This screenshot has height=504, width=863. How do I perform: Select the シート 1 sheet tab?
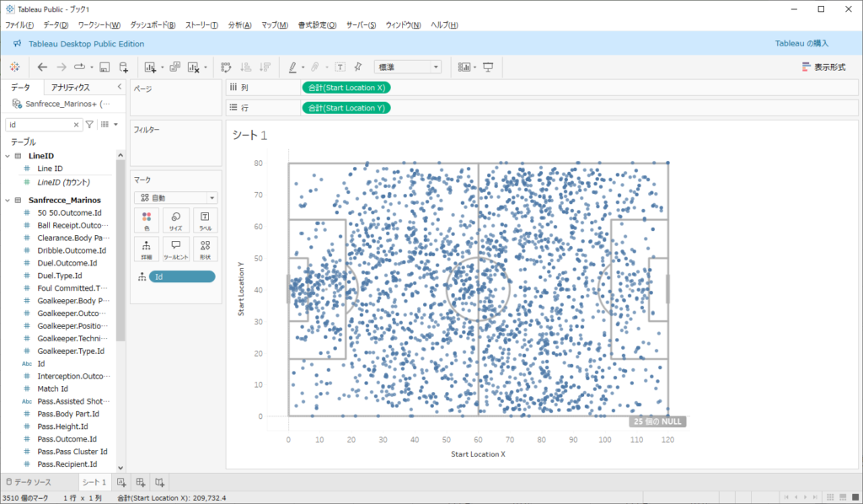click(x=94, y=483)
